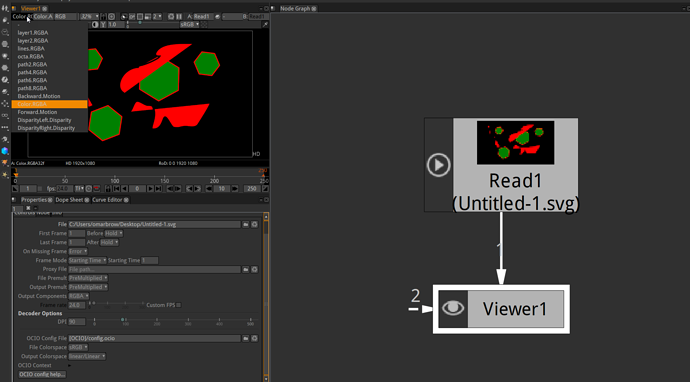Open the File Colorspace sRGB dropdown
Viewport: 690px width, 382px height.
click(78, 347)
